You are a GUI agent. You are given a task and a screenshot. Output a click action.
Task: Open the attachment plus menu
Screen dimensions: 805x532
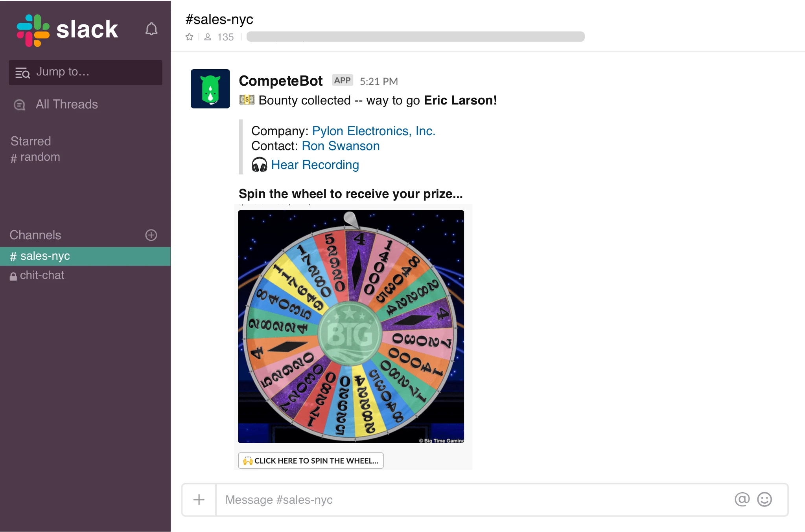[199, 499]
